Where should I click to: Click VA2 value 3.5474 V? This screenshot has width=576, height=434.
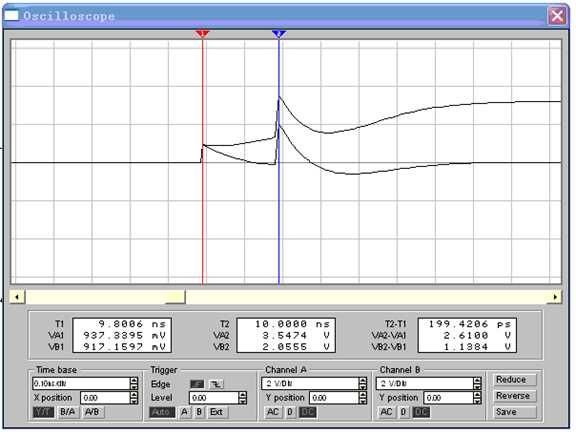pos(296,336)
